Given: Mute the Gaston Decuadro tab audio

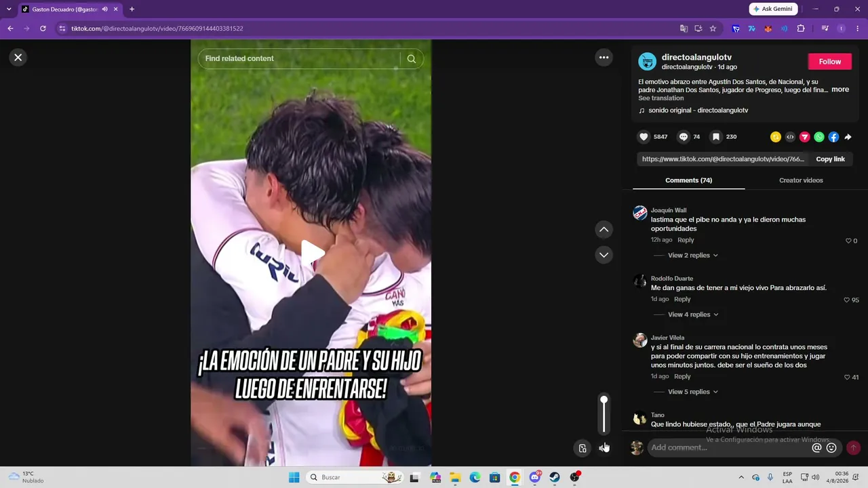Looking at the screenshot, I should 105,9.
